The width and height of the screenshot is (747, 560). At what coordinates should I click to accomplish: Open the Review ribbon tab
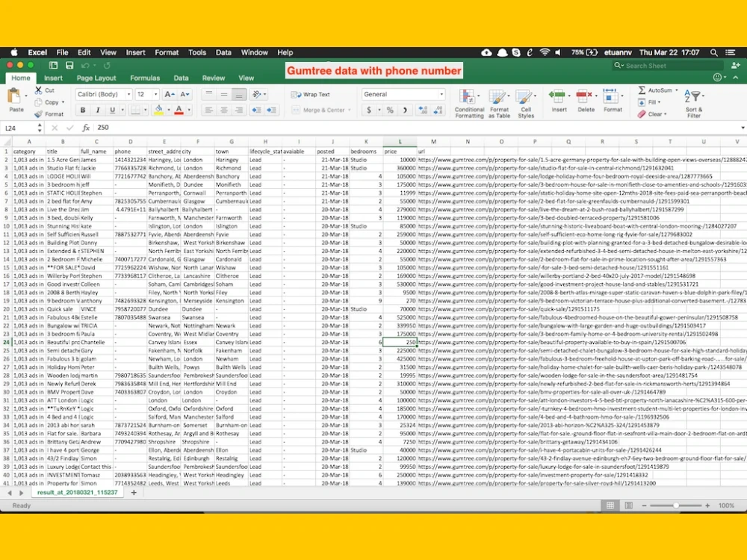(214, 78)
